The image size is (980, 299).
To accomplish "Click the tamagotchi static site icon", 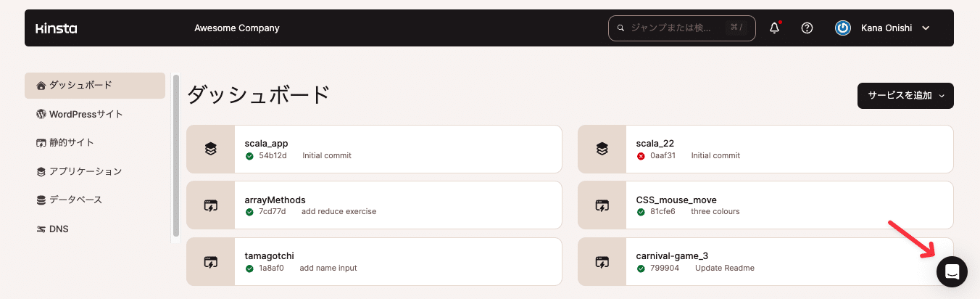I will 211,262.
